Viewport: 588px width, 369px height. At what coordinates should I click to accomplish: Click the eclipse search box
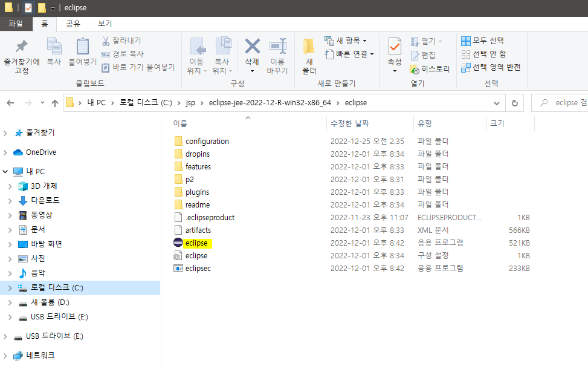coord(560,103)
